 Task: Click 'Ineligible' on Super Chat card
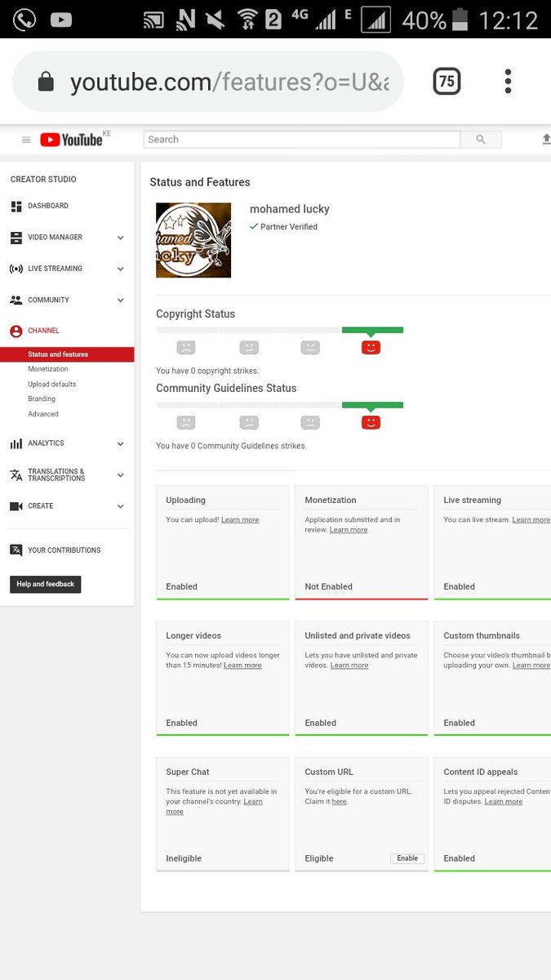(184, 858)
